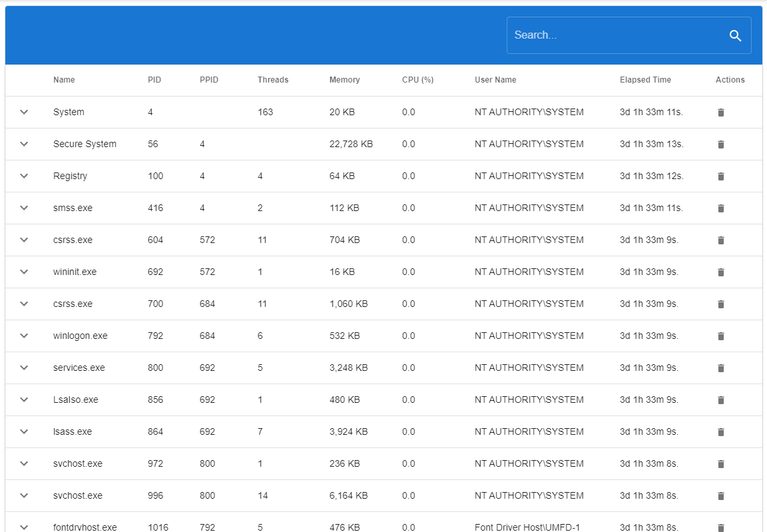
Task: Delete the lsass.exe process
Action: tap(720, 431)
